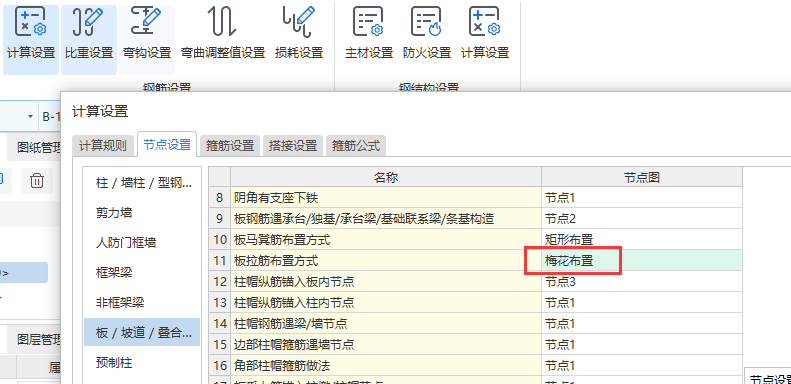This screenshot has height=384, width=791.
Task: Click 节点1 for 边部柱帽箍筋遇墙节点
Action: tap(642, 344)
